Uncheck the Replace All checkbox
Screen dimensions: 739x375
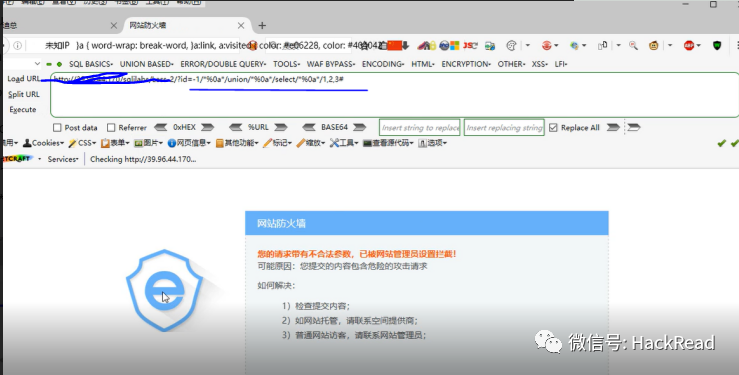click(x=553, y=128)
